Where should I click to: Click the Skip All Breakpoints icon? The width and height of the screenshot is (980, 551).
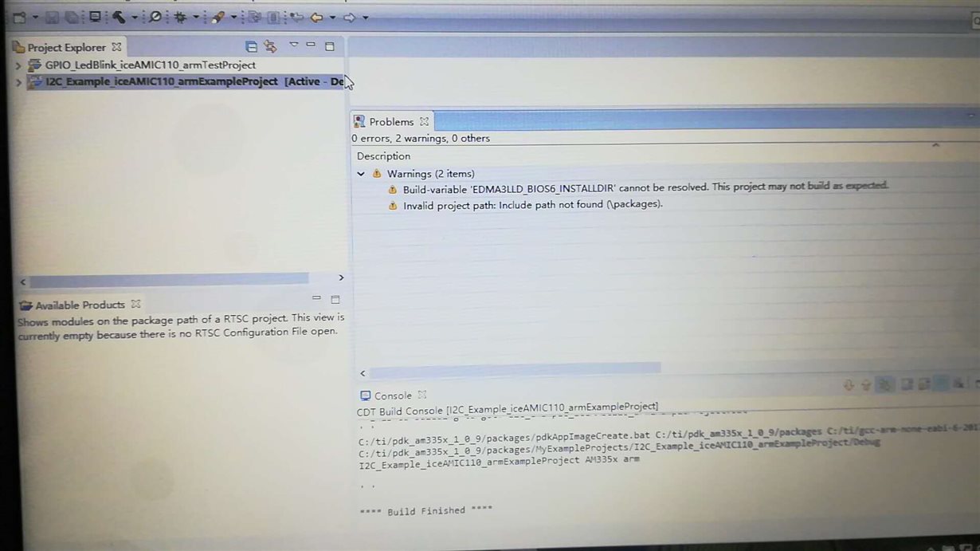(155, 17)
